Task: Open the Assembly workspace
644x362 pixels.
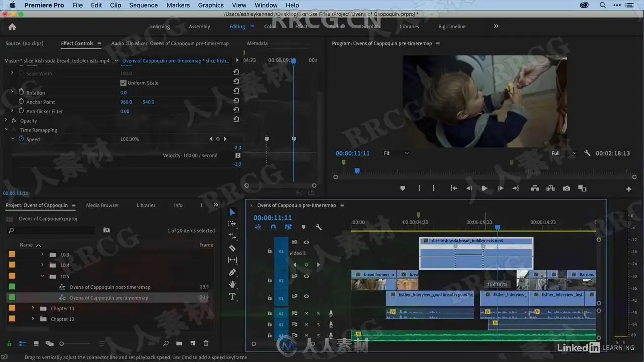Action: click(x=199, y=27)
